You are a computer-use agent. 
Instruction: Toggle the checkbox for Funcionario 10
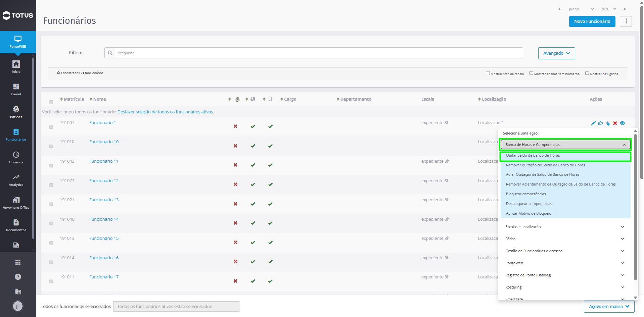(51, 146)
